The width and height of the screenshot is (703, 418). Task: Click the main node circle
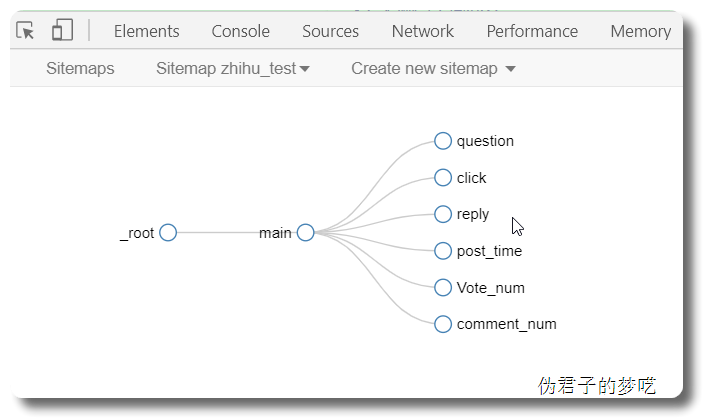[306, 233]
